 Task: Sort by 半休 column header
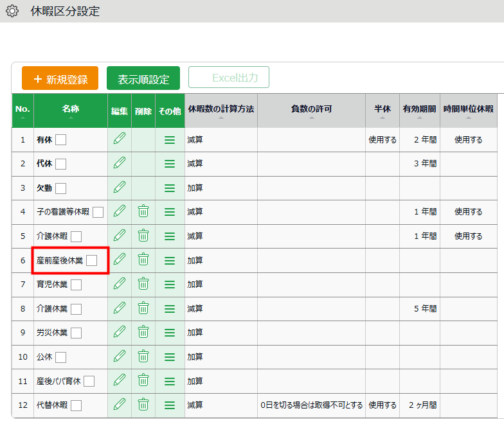pyautogui.click(x=382, y=110)
